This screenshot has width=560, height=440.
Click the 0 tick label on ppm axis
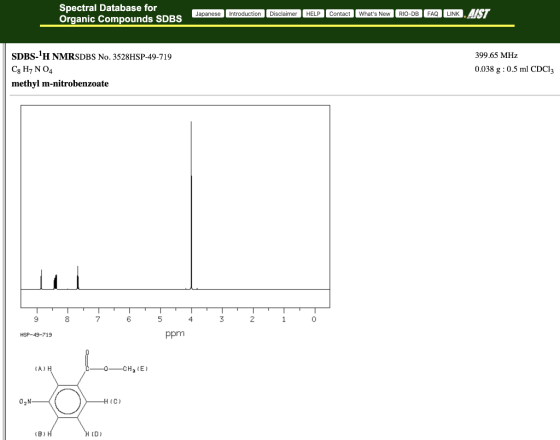[314, 319]
